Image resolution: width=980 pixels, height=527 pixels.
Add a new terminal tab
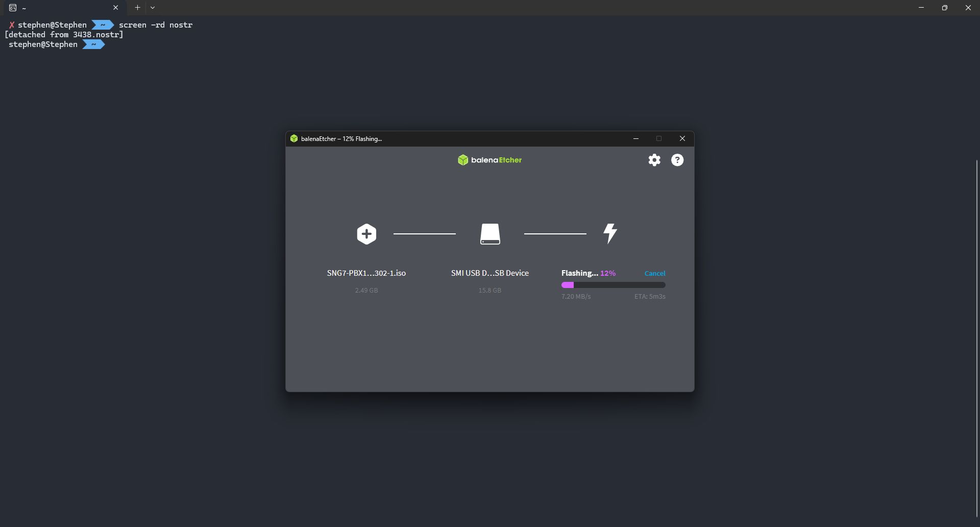[137, 8]
